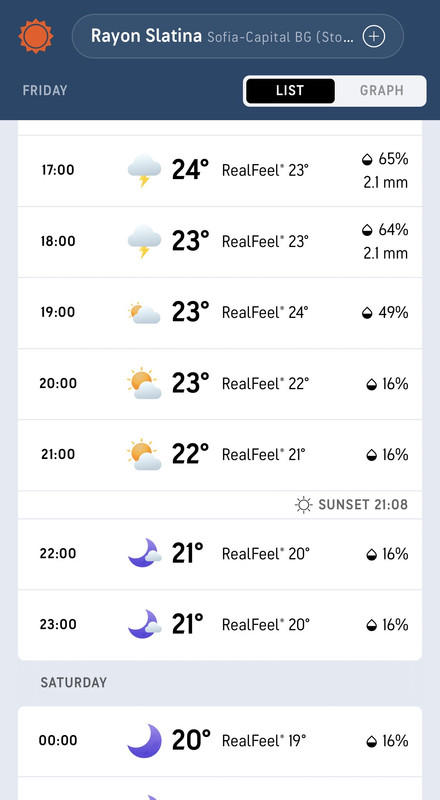
Task: Tap the moon and cloud icon at 22:00
Action: (x=144, y=553)
